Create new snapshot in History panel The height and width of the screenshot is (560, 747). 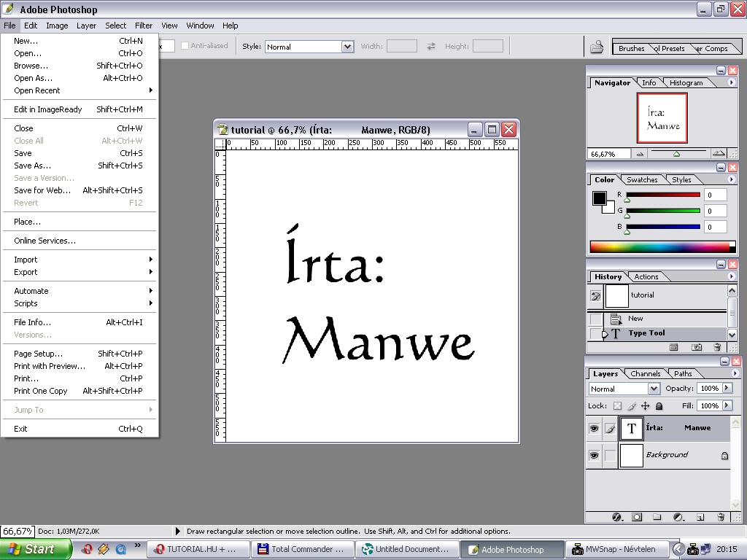coord(697,348)
